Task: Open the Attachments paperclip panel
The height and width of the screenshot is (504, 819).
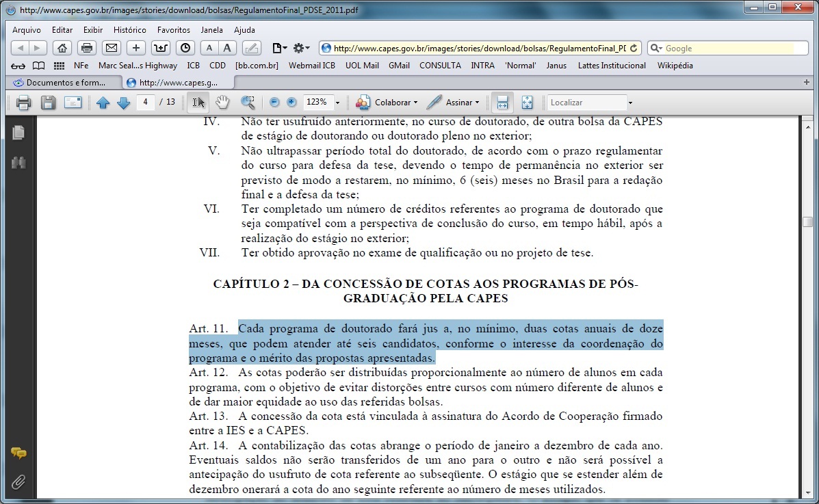Action: tap(18, 481)
